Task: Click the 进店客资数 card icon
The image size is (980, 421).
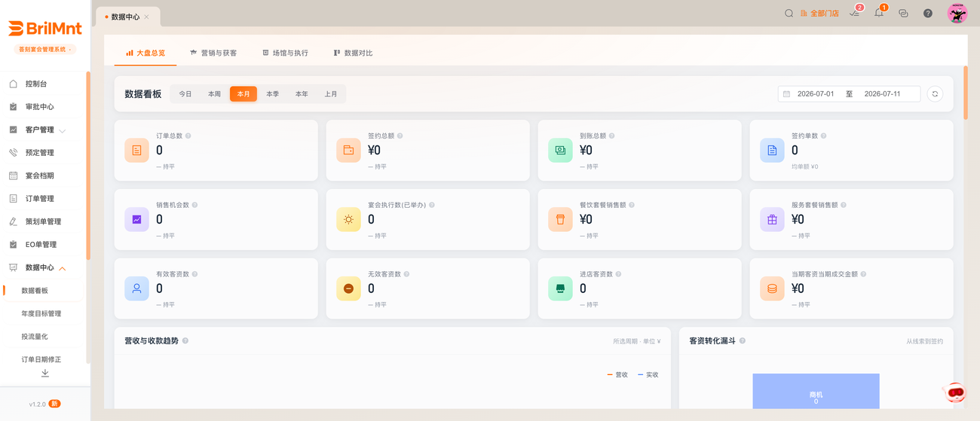Action: coord(560,289)
